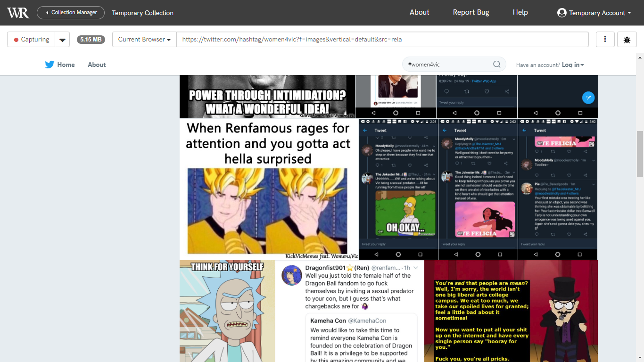This screenshot has width=644, height=362.
Task: Open the Dragonfist901 Kameha Con tweet image
Action: pos(349,311)
